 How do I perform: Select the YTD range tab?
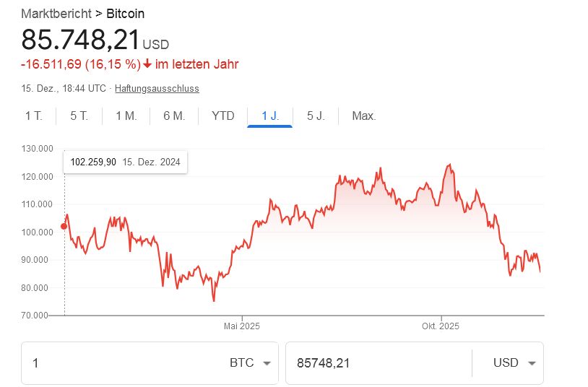(x=222, y=116)
